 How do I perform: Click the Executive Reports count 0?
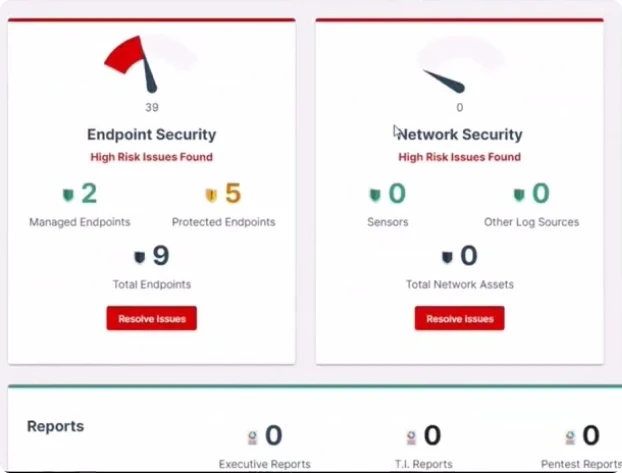274,435
